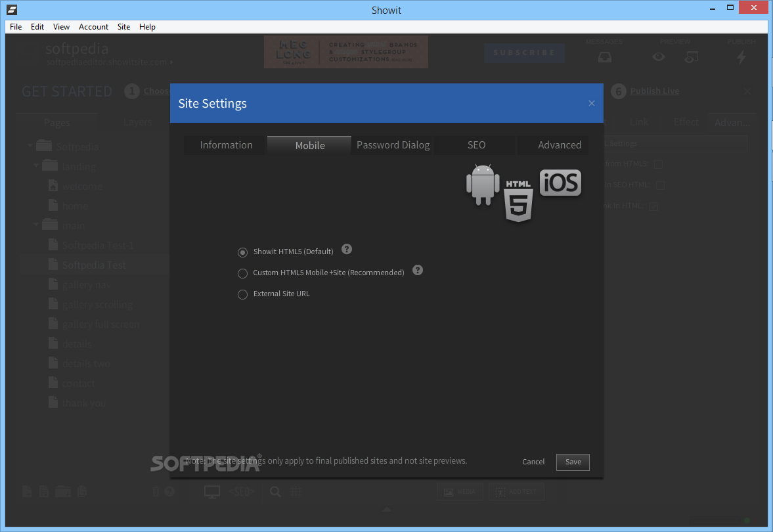Viewport: 773px width, 532px height.
Task: Open the View menu
Action: (x=61, y=27)
